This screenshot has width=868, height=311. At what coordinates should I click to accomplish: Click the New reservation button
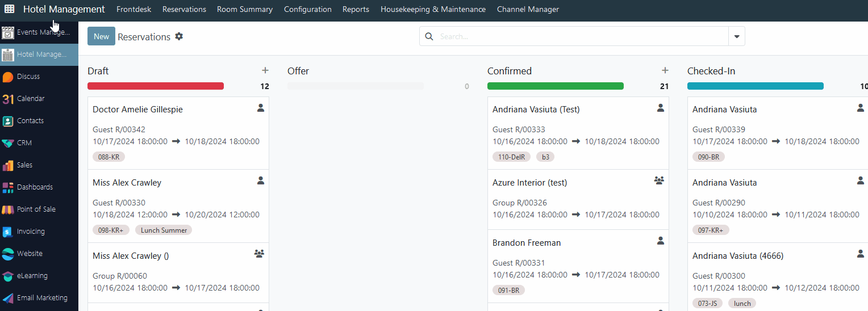[x=101, y=36]
